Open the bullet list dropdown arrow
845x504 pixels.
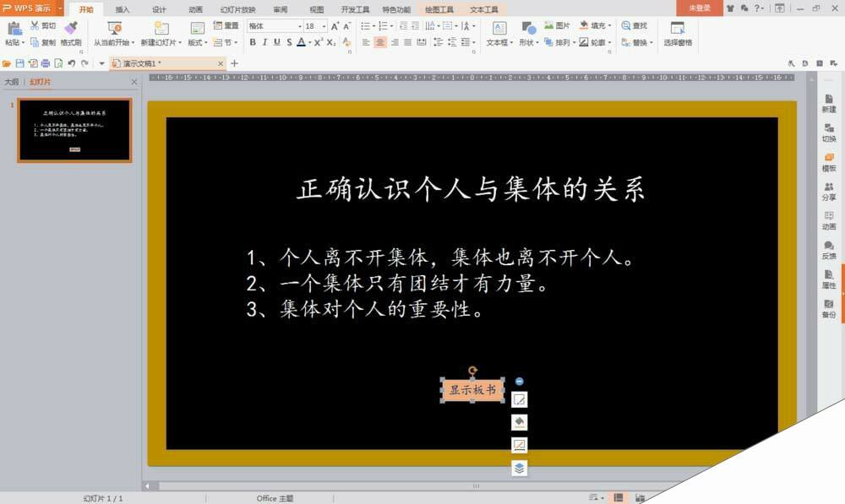[374, 26]
